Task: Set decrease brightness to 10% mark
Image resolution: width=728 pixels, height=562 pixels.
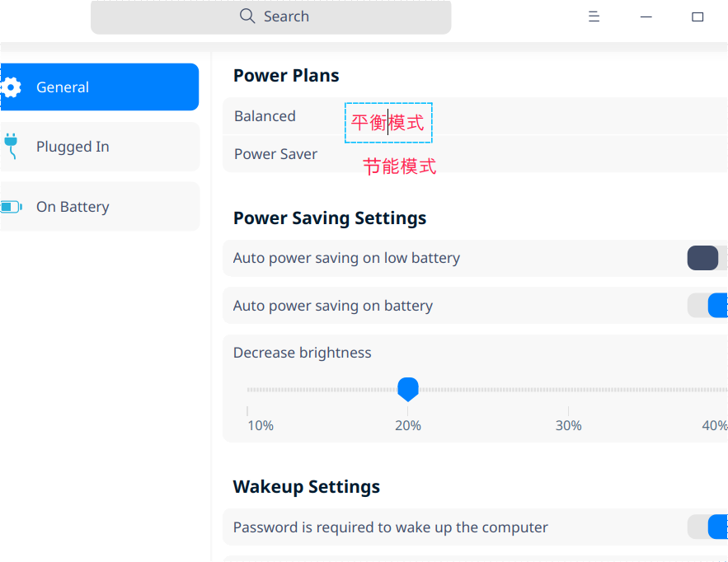Action: [x=248, y=390]
